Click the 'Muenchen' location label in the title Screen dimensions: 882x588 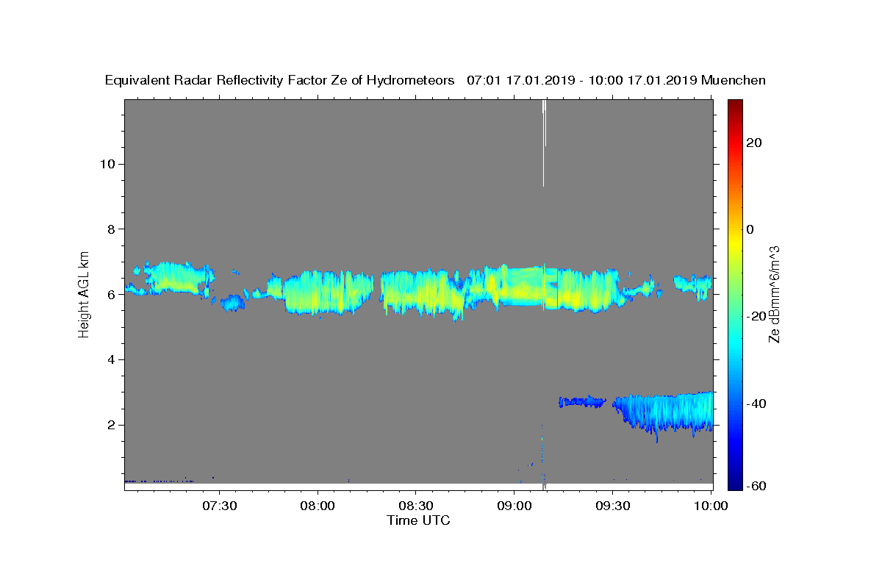pos(734,80)
